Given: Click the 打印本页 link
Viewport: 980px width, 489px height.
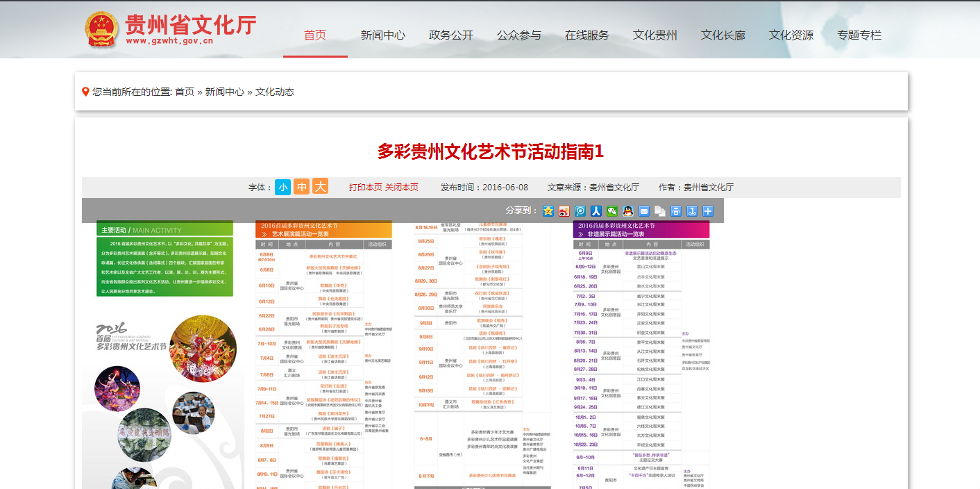Looking at the screenshot, I should tap(365, 188).
